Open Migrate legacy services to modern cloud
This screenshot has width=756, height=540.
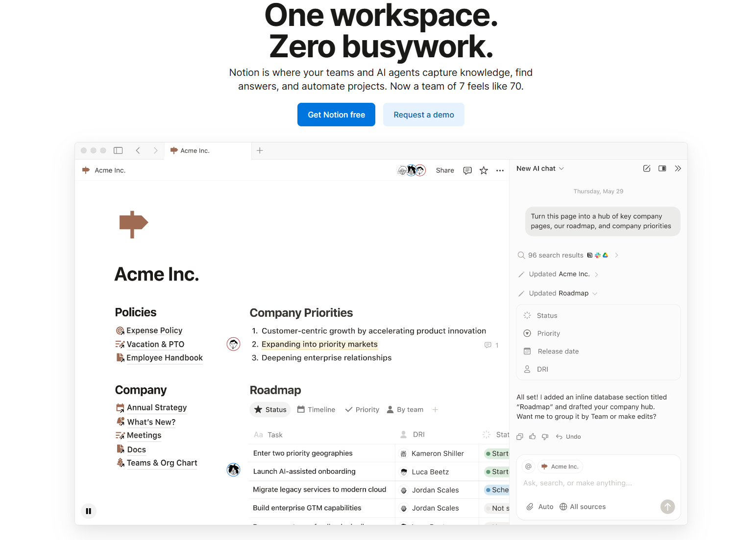click(x=319, y=490)
